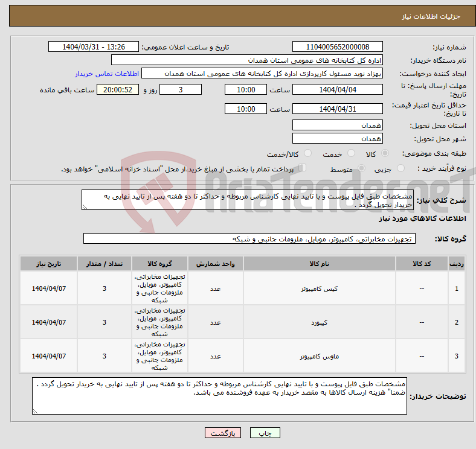The height and width of the screenshot is (449, 476).
Task: Click the توضیحات خریدار text area
Action: click(x=219, y=396)
